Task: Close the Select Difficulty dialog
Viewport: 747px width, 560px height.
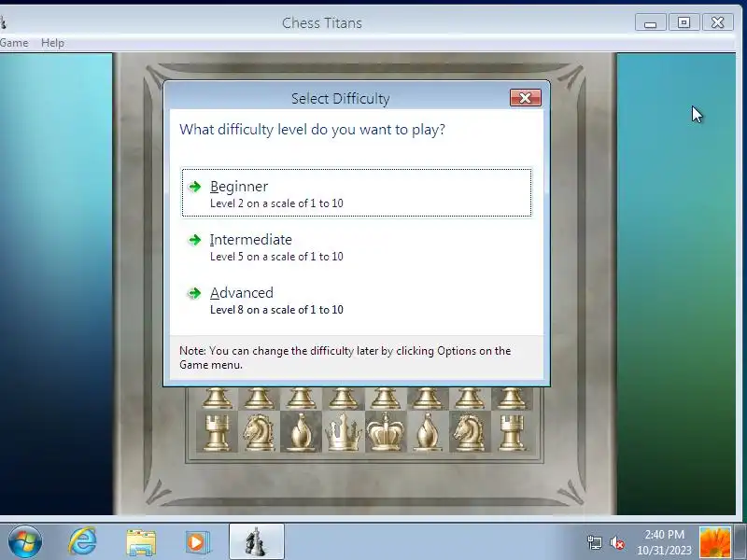Action: tap(526, 98)
